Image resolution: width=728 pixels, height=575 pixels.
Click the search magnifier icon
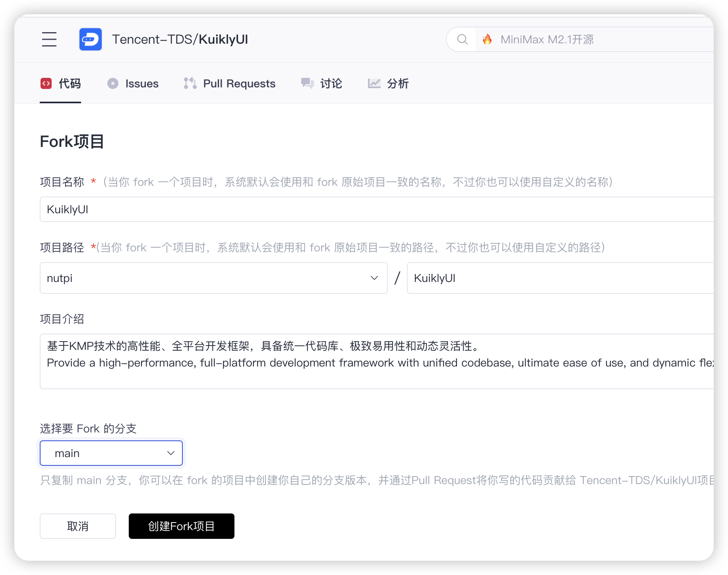pos(461,39)
